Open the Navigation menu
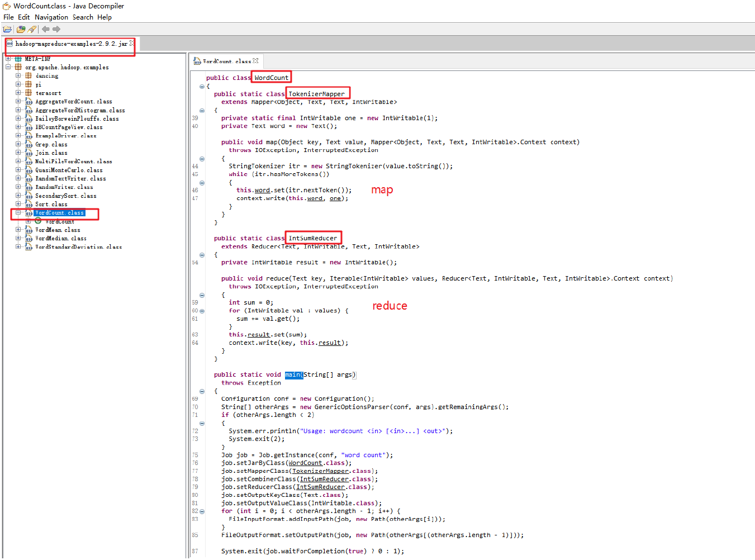This screenshot has height=560, width=755. tap(51, 17)
